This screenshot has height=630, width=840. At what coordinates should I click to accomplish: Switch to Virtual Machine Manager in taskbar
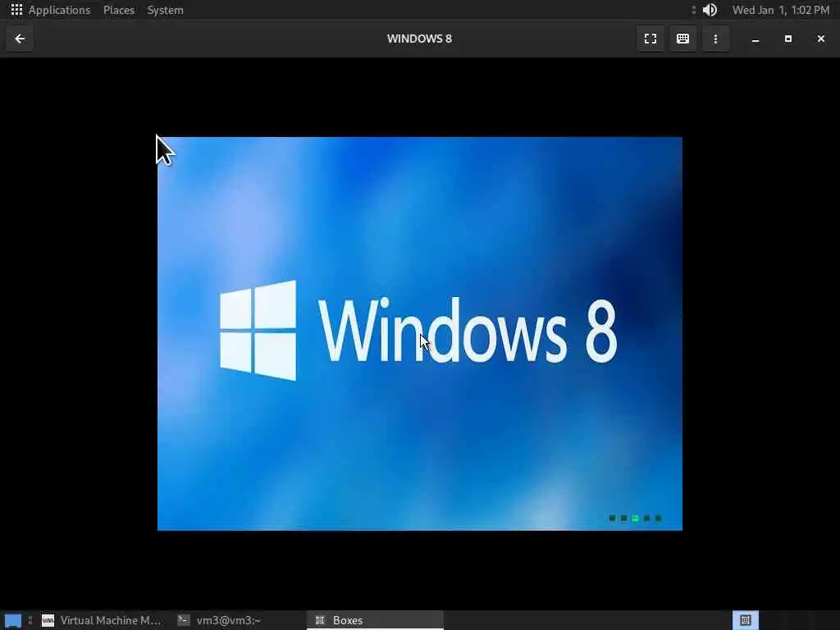tap(102, 620)
